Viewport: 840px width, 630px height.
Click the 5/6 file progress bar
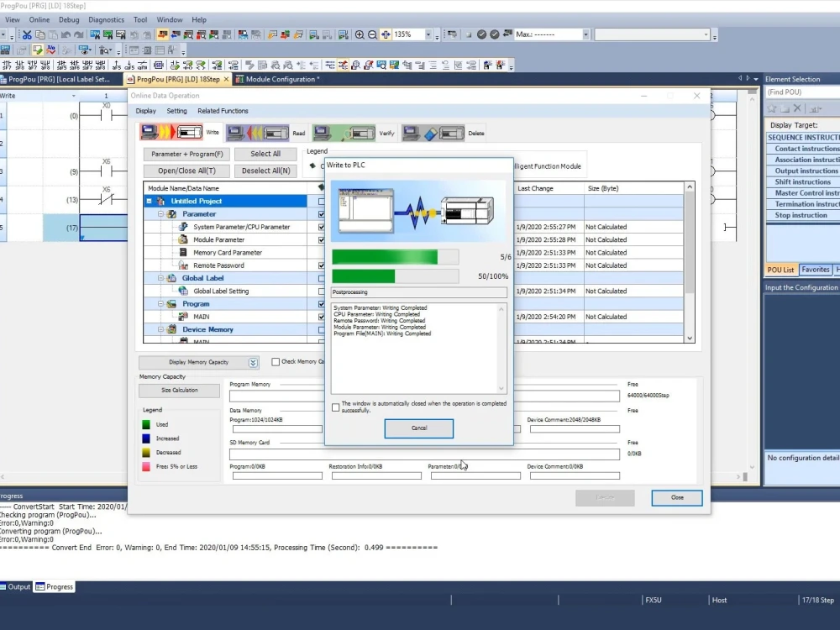pos(396,257)
